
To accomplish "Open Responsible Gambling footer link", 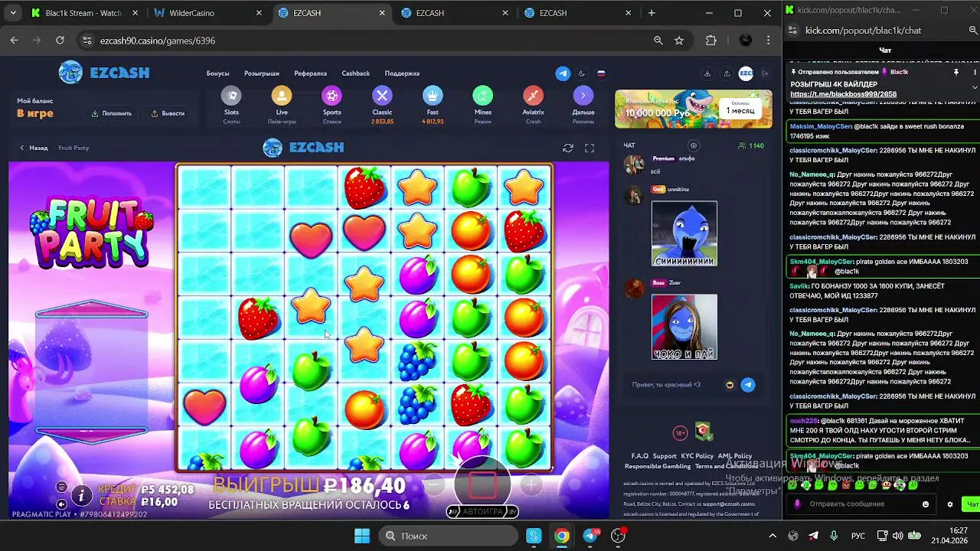I will point(657,466).
